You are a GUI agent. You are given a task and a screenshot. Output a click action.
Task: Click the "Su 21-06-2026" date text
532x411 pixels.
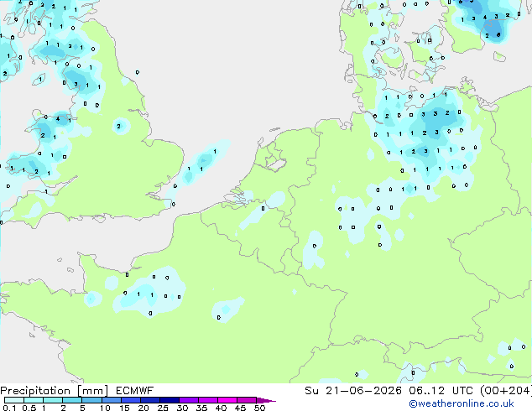point(353,391)
